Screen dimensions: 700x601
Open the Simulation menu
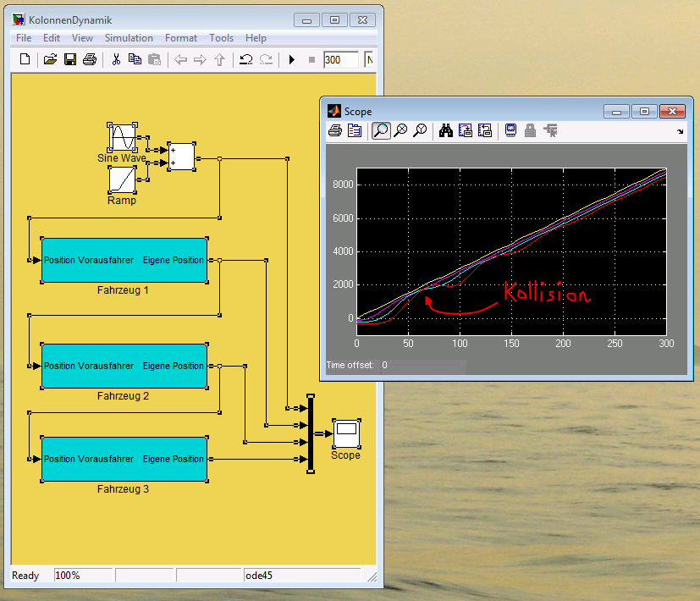click(x=129, y=38)
